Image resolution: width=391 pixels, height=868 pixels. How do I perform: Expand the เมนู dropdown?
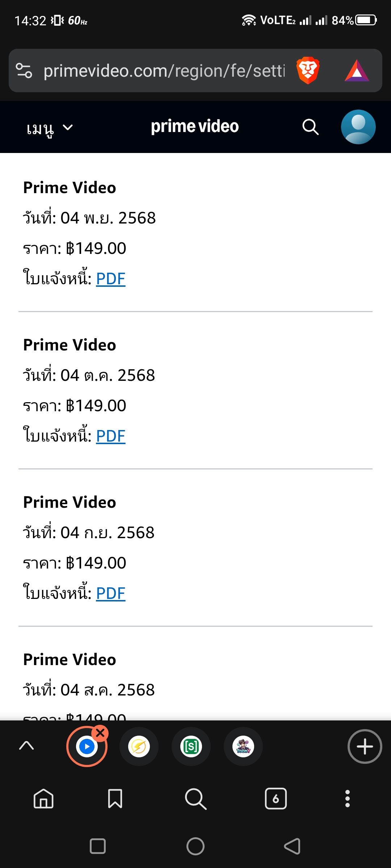tap(50, 128)
